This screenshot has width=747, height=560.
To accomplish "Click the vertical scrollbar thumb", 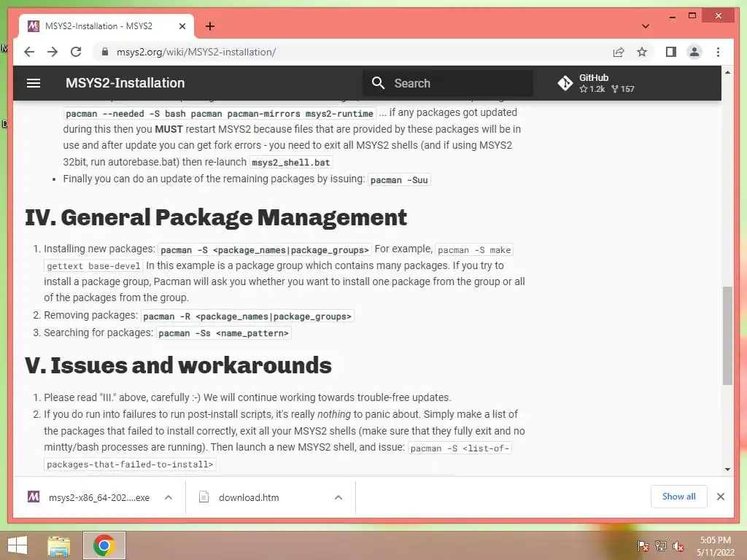I will pyautogui.click(x=727, y=335).
